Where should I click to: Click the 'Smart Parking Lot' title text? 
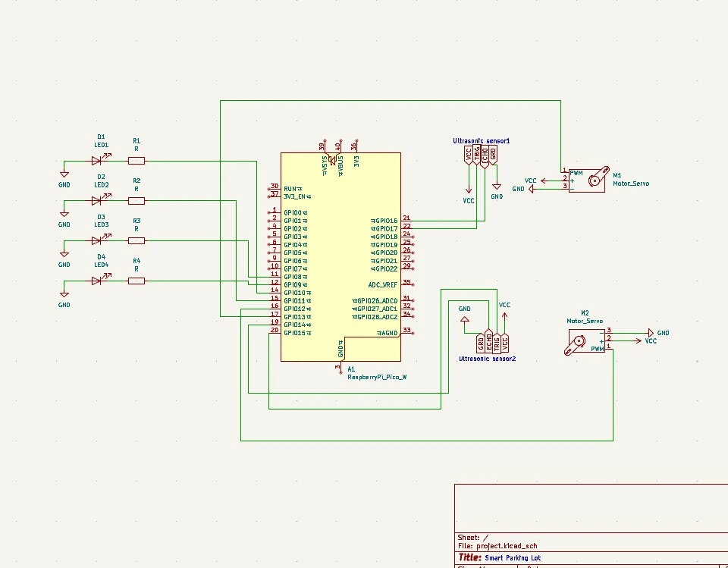[513, 558]
